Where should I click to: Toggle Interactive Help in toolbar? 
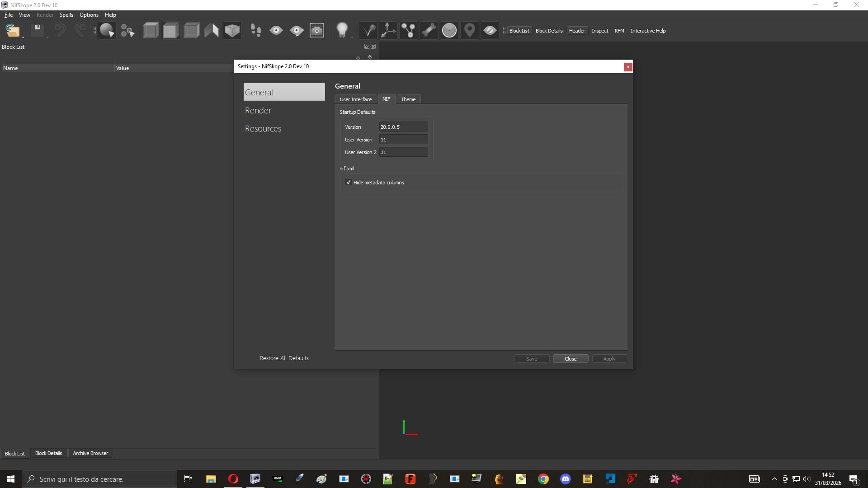pyautogui.click(x=648, y=31)
